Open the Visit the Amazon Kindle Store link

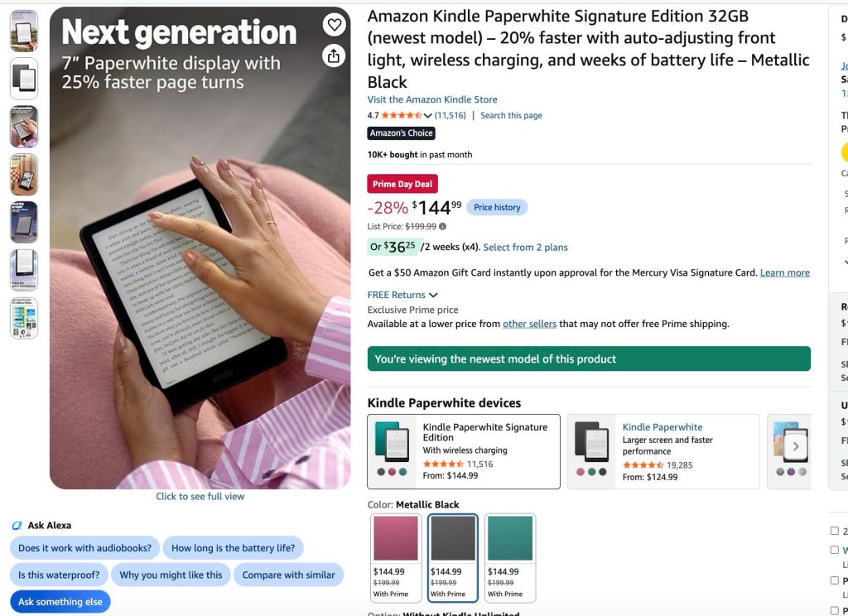(x=432, y=99)
